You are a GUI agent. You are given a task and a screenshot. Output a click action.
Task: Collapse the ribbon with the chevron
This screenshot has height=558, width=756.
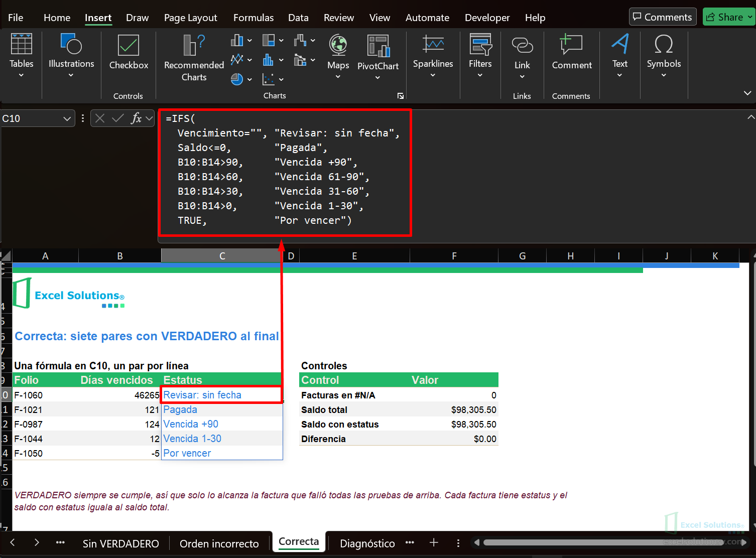pyautogui.click(x=747, y=93)
